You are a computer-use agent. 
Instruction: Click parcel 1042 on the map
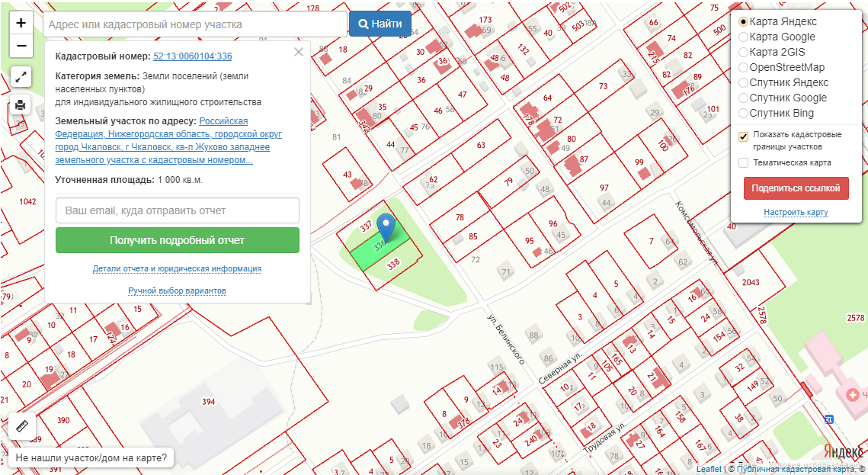pos(27,201)
